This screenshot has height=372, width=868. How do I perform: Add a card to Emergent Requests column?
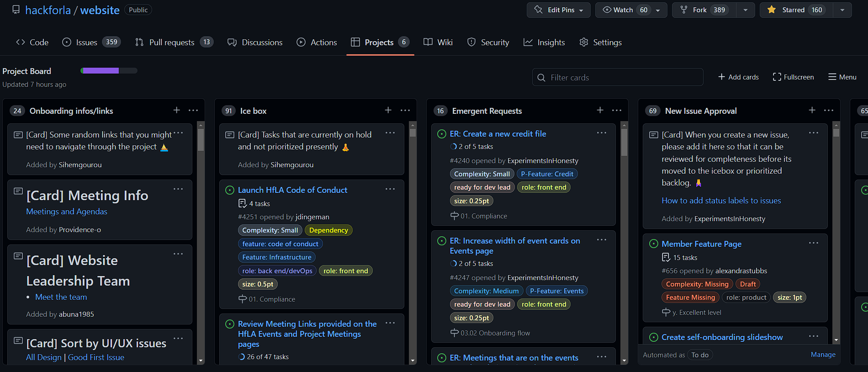pos(600,110)
